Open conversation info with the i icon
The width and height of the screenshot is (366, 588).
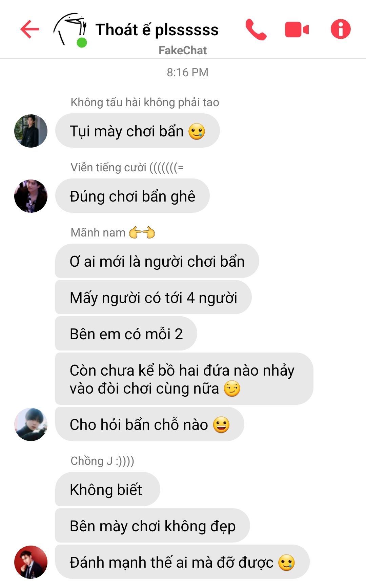[341, 29]
